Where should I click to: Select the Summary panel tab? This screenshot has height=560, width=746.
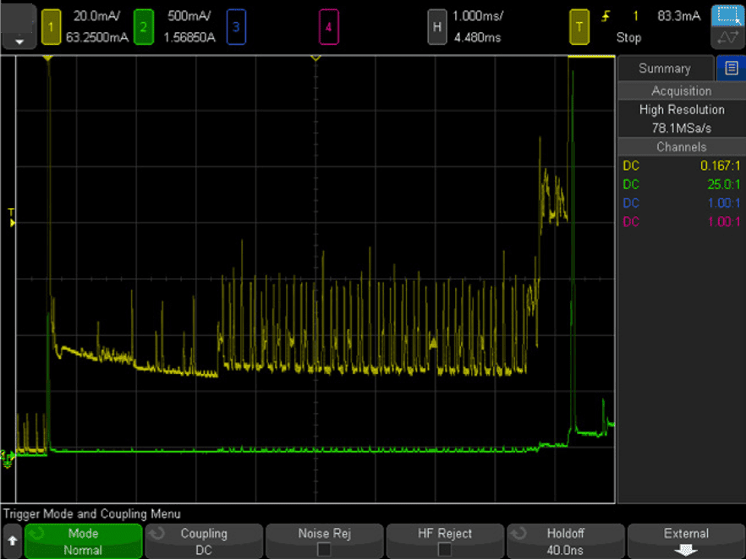tap(665, 69)
